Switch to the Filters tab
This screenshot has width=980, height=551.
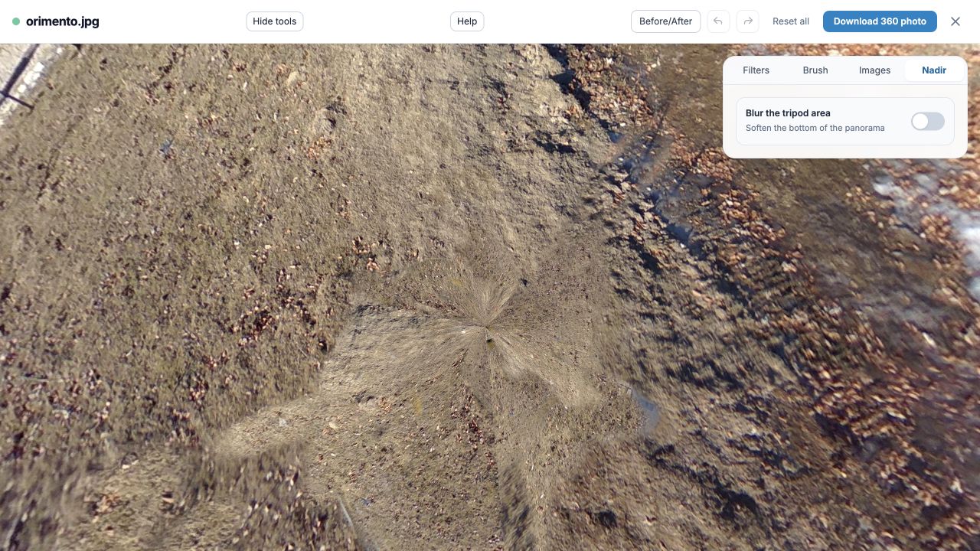756,70
